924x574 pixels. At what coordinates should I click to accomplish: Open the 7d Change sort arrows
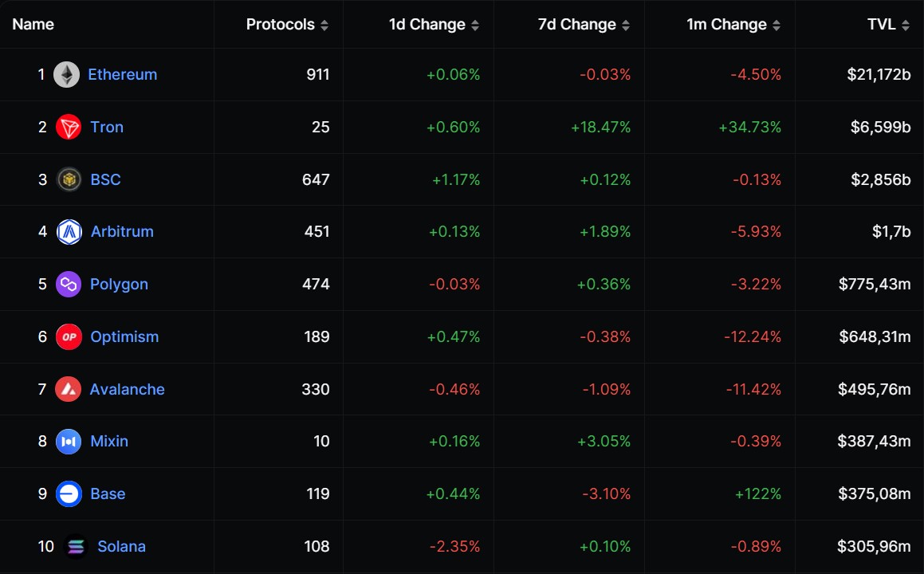[627, 24]
